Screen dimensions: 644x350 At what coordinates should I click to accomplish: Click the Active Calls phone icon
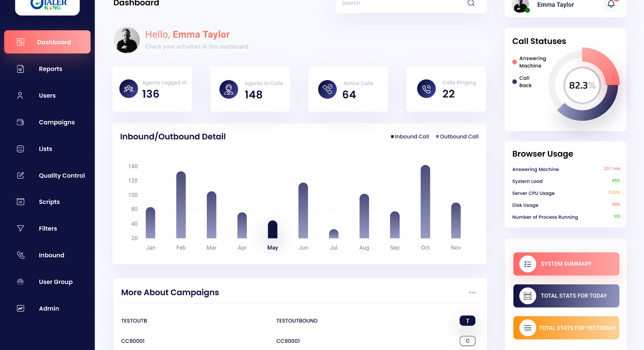tap(327, 89)
